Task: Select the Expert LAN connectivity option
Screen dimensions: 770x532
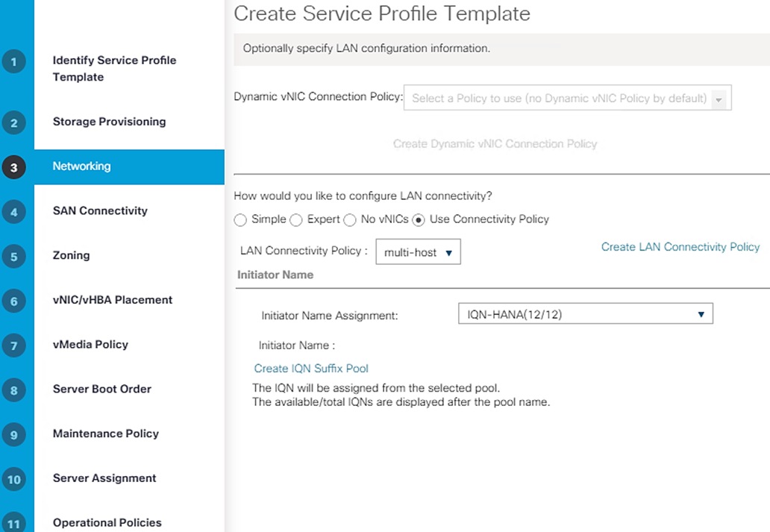Action: (295, 220)
